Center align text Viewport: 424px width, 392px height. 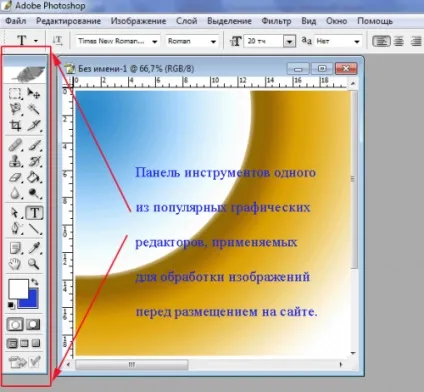(399, 41)
